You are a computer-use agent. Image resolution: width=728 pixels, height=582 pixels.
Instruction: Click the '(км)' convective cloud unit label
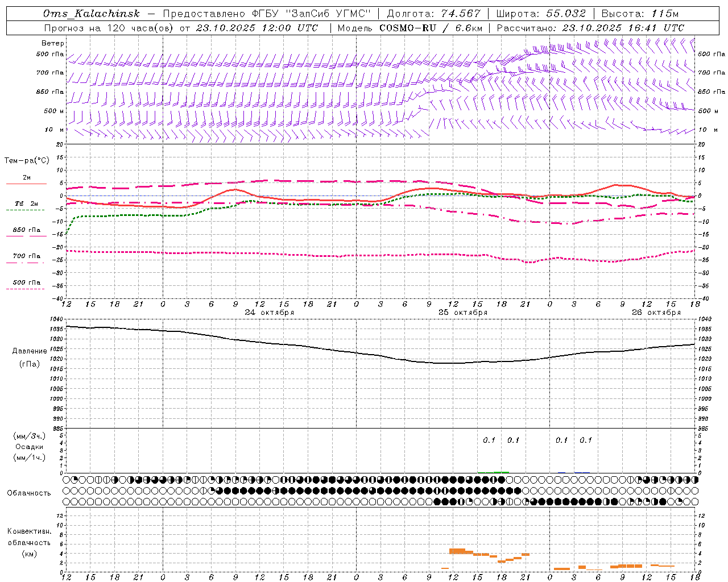(x=30, y=554)
